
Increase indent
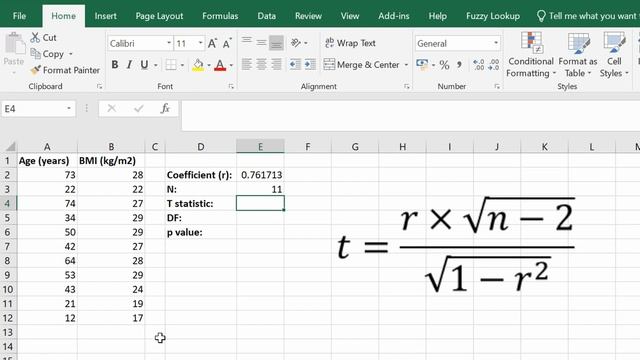[x=310, y=64]
